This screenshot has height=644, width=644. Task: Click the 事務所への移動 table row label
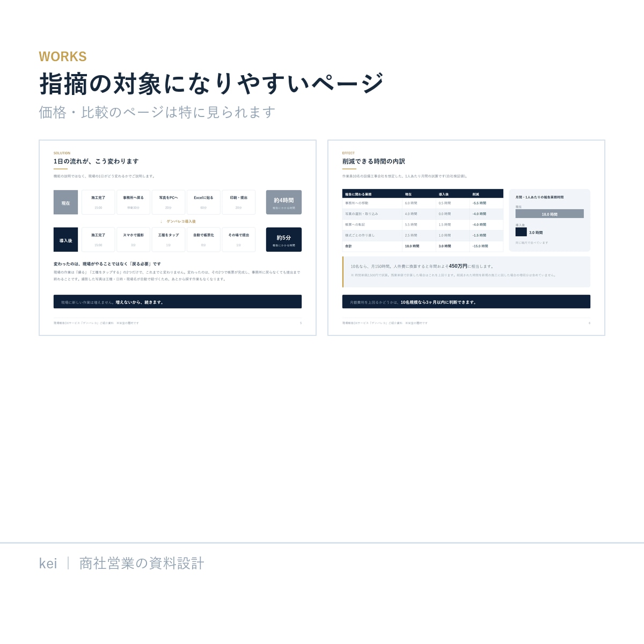(357, 203)
